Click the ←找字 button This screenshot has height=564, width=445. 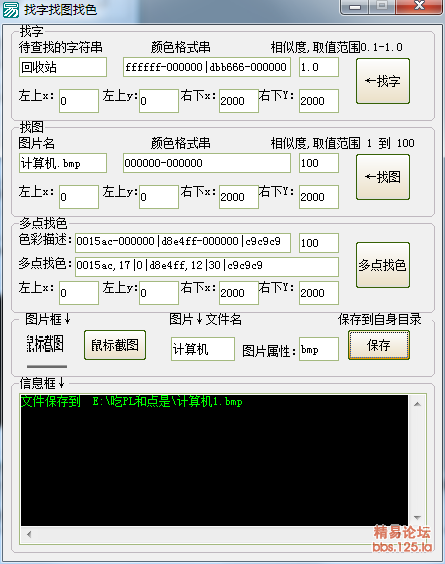(x=383, y=81)
